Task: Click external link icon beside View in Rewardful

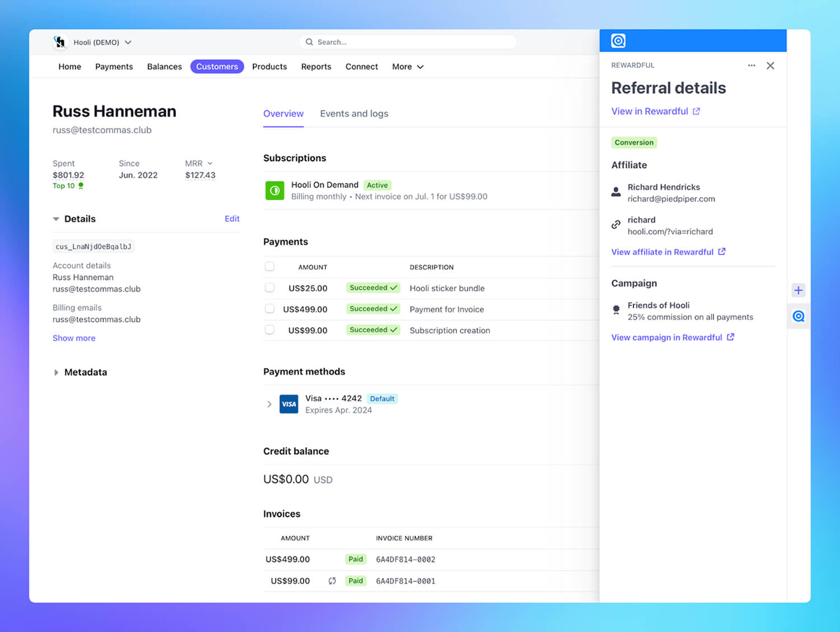Action: [696, 111]
